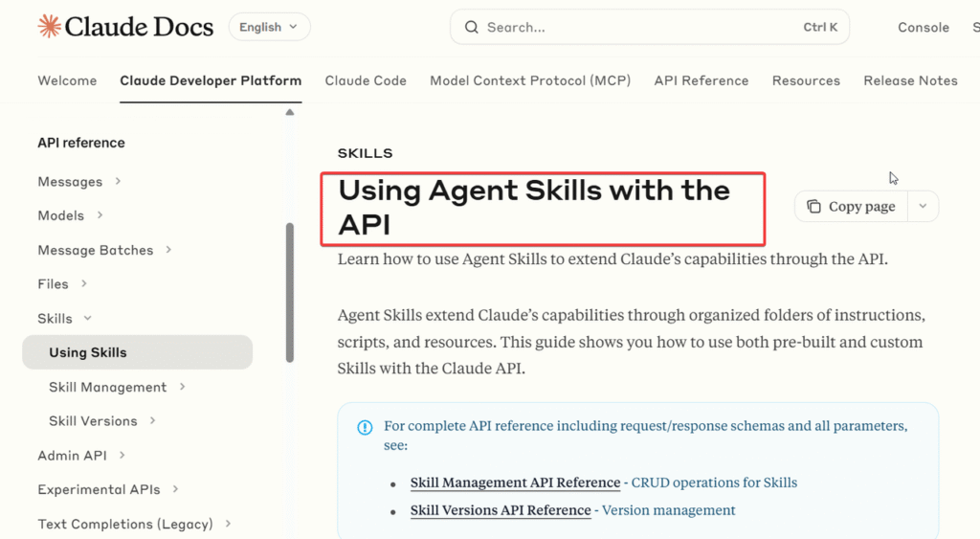The image size is (980, 539).
Task: Open the English language dropdown
Action: 269,27
